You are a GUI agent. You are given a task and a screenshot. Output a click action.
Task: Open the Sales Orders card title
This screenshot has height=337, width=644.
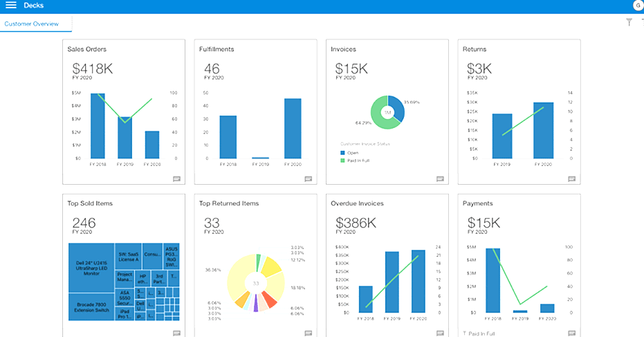86,49
